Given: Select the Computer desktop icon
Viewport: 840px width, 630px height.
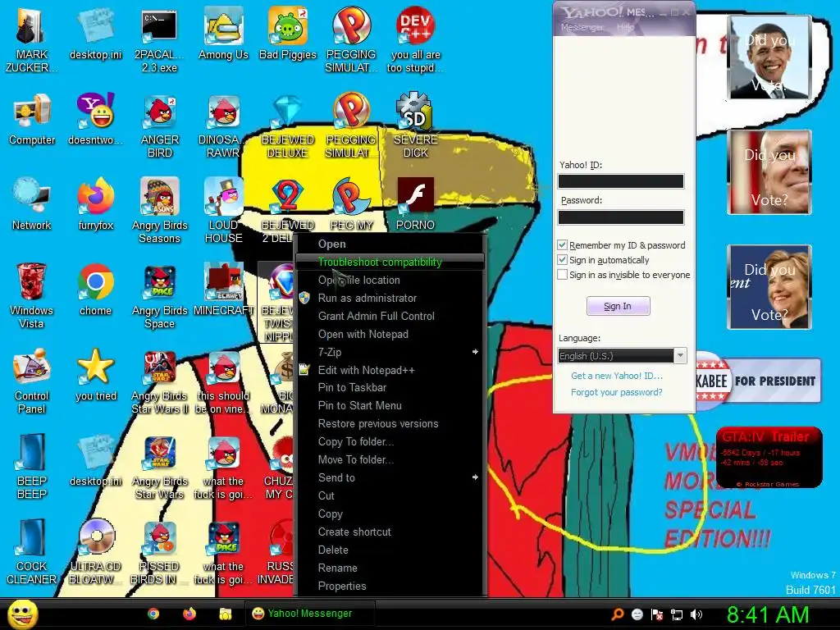Looking at the screenshot, I should (x=32, y=119).
